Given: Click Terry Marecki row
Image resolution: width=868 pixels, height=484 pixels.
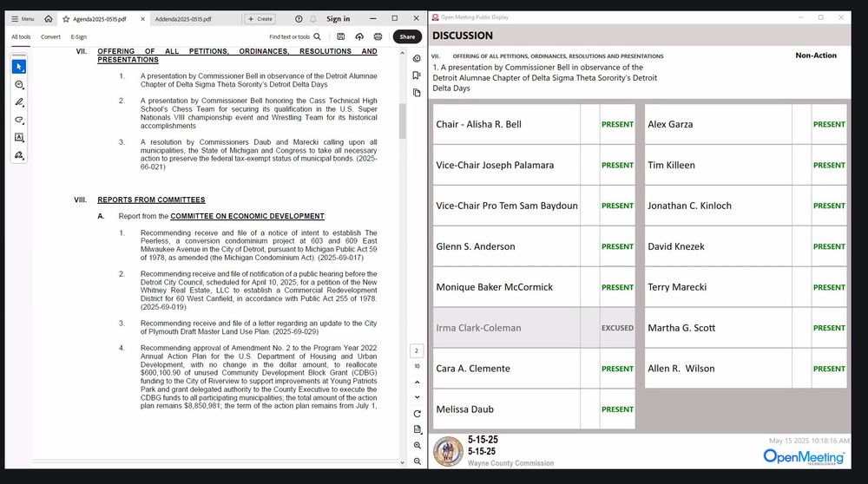Looking at the screenshot, I should [746, 287].
